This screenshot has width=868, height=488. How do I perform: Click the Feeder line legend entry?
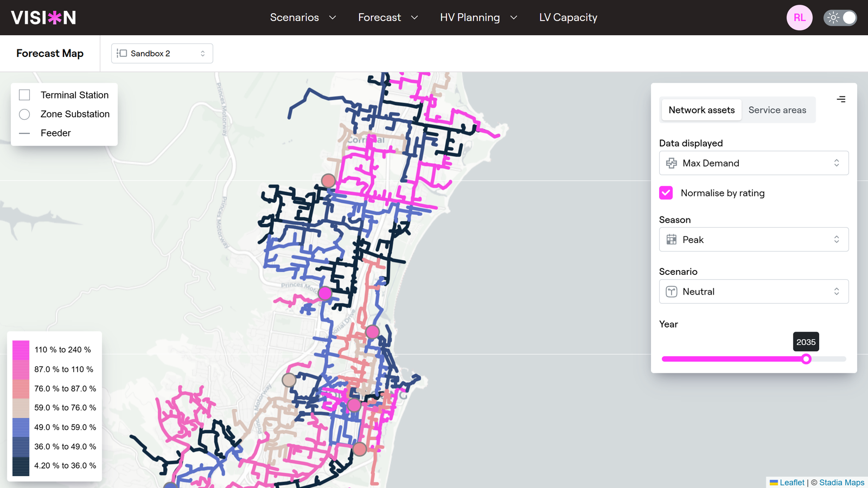tap(55, 133)
